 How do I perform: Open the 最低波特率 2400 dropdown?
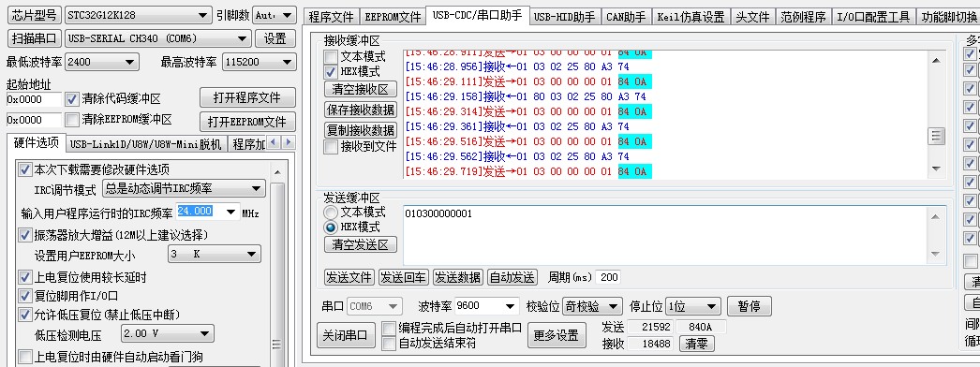tap(102, 62)
